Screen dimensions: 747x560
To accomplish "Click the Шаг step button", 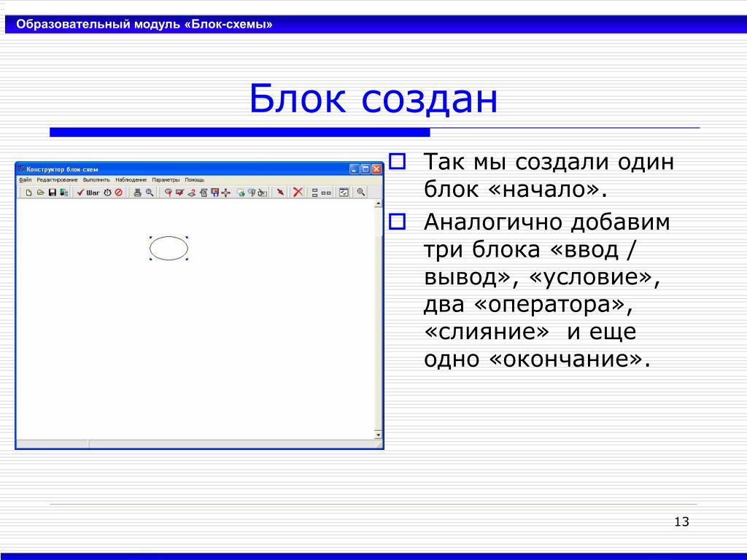I will (93, 192).
